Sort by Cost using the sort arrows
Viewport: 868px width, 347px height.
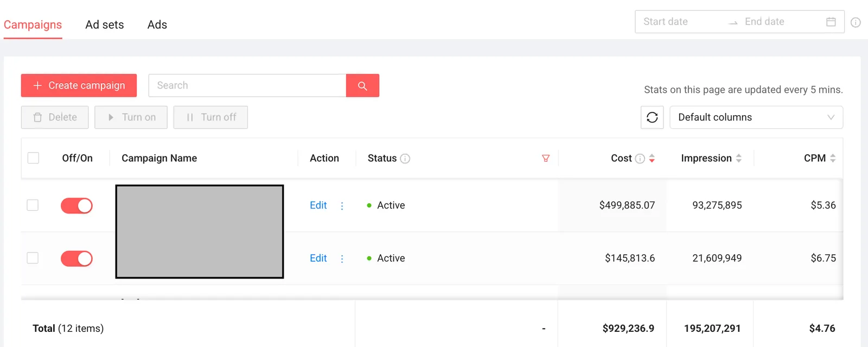[652, 158]
